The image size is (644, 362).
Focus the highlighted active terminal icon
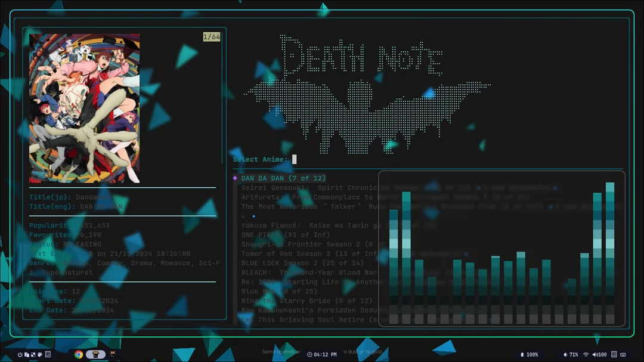pyautogui.click(x=95, y=354)
